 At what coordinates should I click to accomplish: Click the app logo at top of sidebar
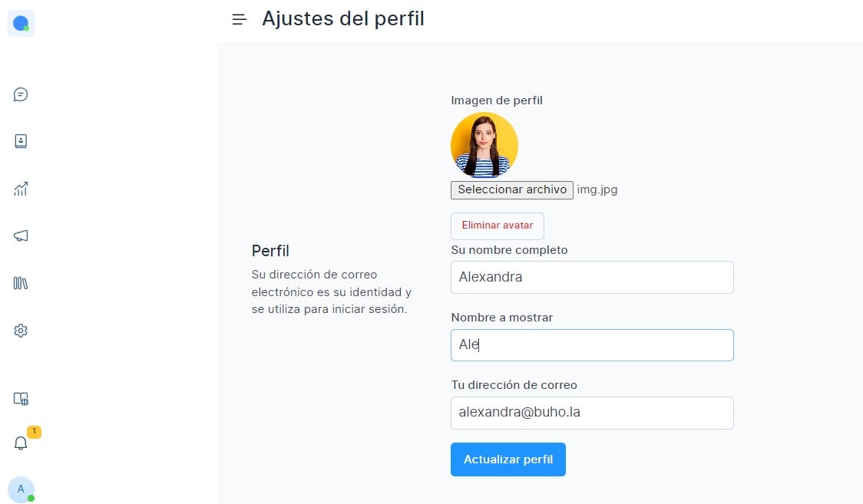pos(21,23)
